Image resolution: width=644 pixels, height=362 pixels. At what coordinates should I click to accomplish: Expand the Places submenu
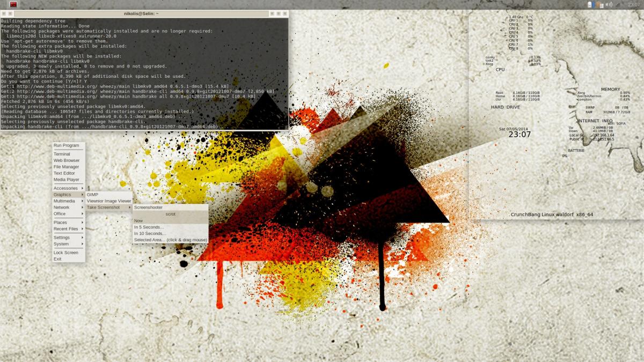click(x=68, y=223)
